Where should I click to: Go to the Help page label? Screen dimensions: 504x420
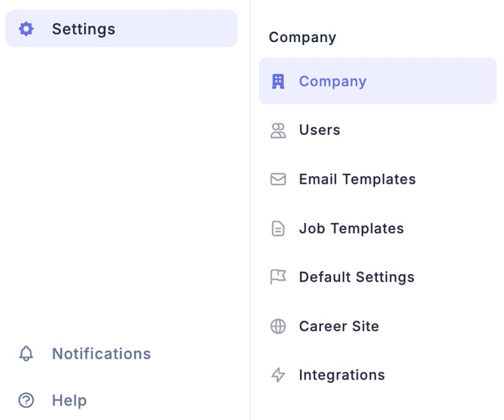[x=69, y=400]
